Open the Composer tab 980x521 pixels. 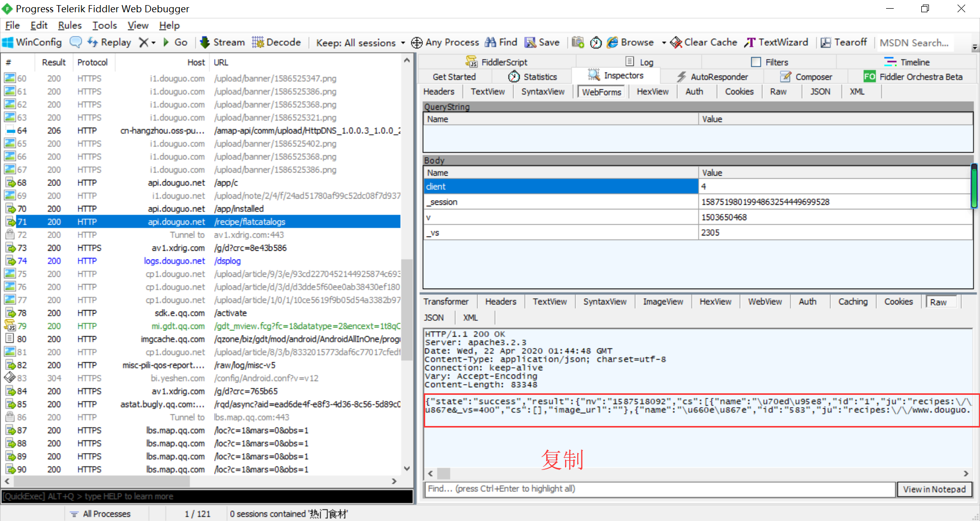tap(806, 77)
